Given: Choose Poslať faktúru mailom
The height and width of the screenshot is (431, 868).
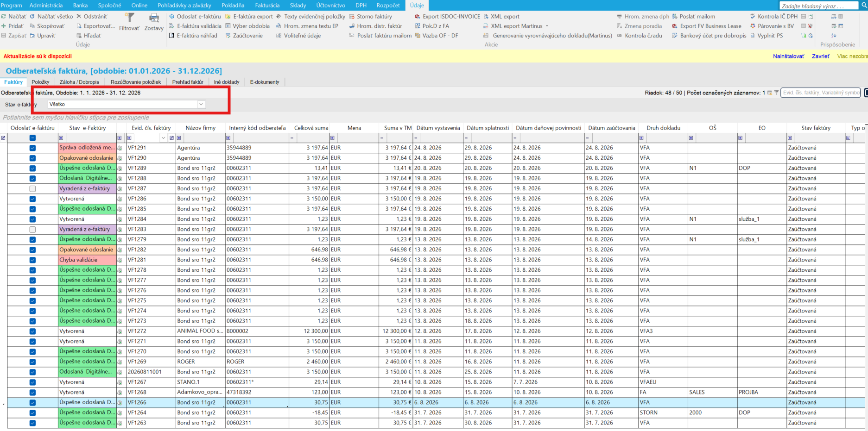Looking at the screenshot, I should (380, 36).
